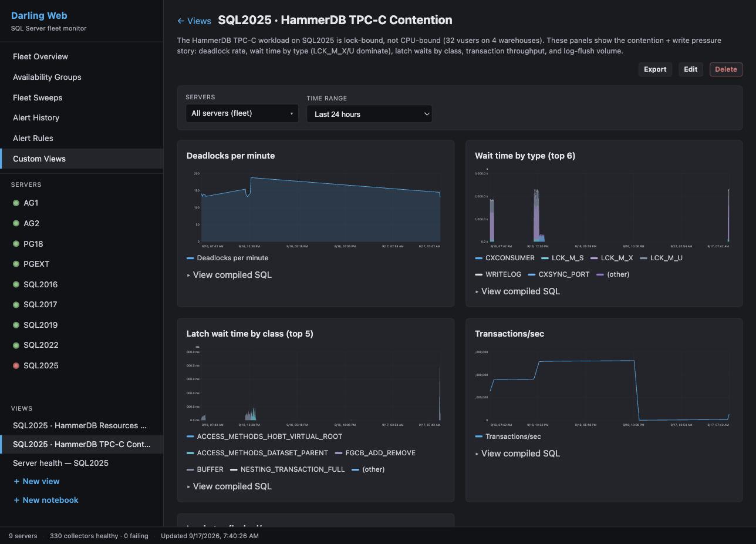Image resolution: width=756 pixels, height=544 pixels.
Task: Expand compiled SQL under Latch wait time
Action: (x=230, y=486)
